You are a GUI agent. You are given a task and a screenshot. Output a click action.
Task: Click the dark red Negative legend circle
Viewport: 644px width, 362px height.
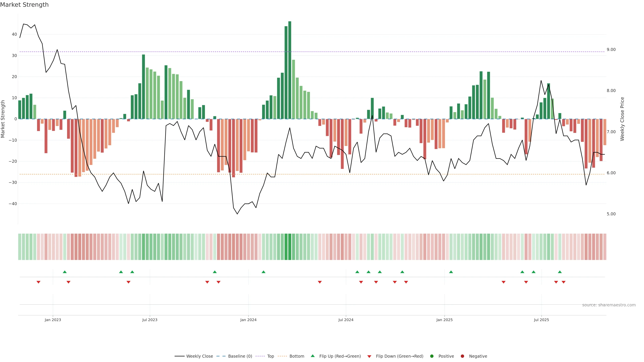coord(462,356)
